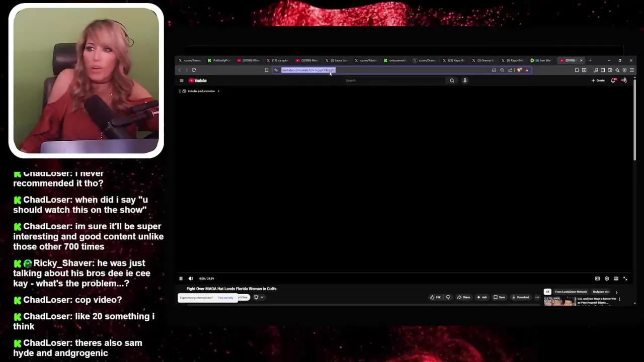The width and height of the screenshot is (644, 362).
Task: Switch to the ice spice X tab
Action: click(279, 60)
